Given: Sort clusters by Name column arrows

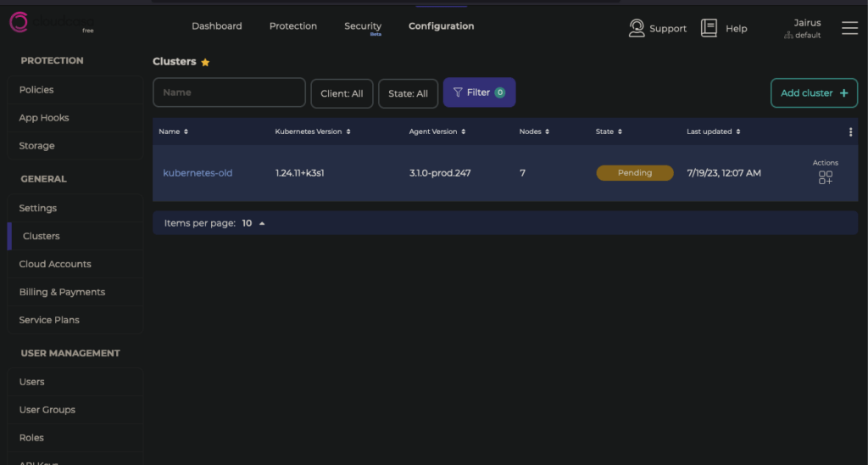Looking at the screenshot, I should [x=186, y=132].
